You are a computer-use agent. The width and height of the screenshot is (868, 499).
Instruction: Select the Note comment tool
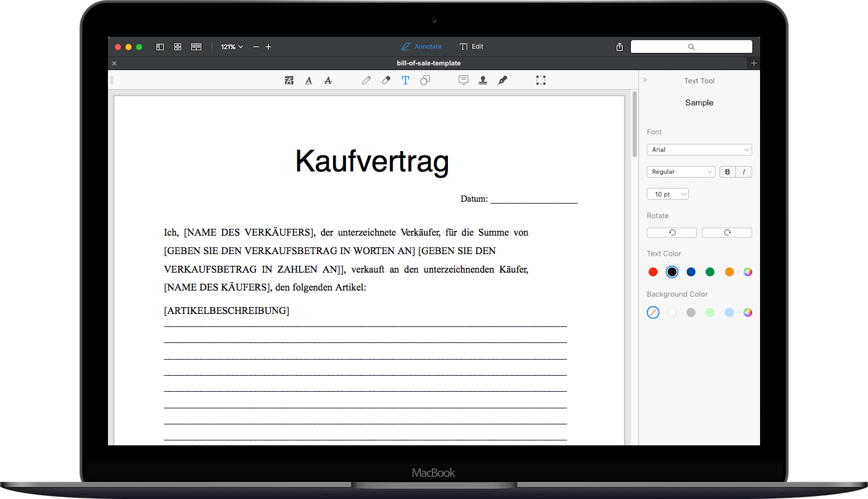pyautogui.click(x=463, y=80)
